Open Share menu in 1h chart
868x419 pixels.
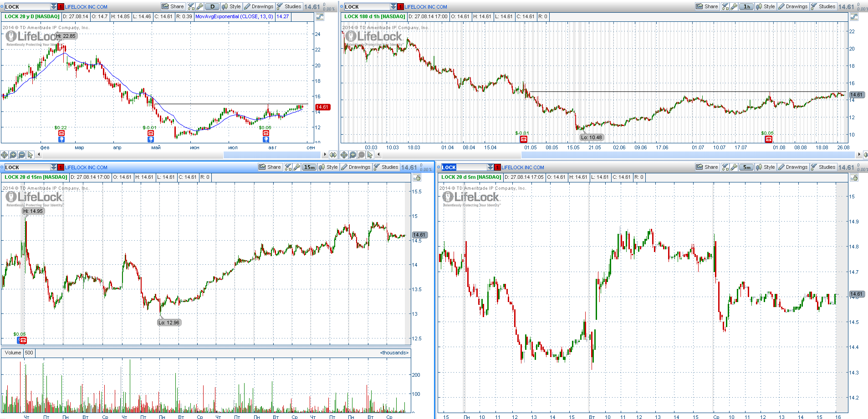[x=707, y=6]
